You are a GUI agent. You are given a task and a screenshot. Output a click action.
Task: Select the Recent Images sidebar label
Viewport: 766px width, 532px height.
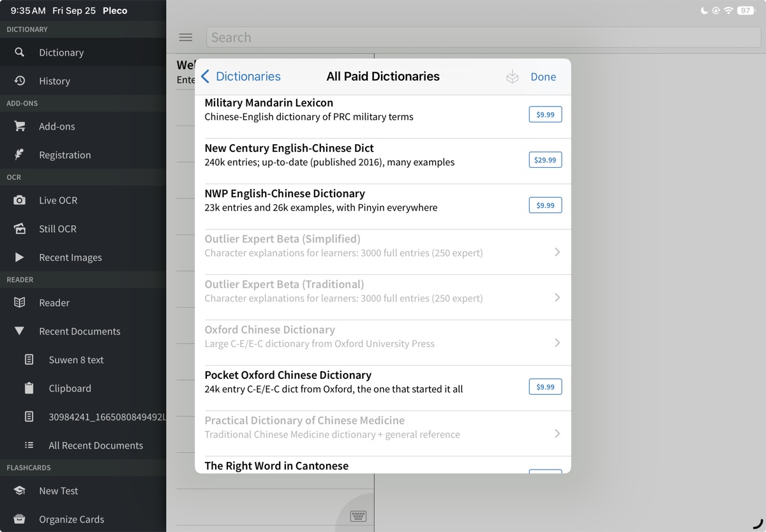click(70, 258)
